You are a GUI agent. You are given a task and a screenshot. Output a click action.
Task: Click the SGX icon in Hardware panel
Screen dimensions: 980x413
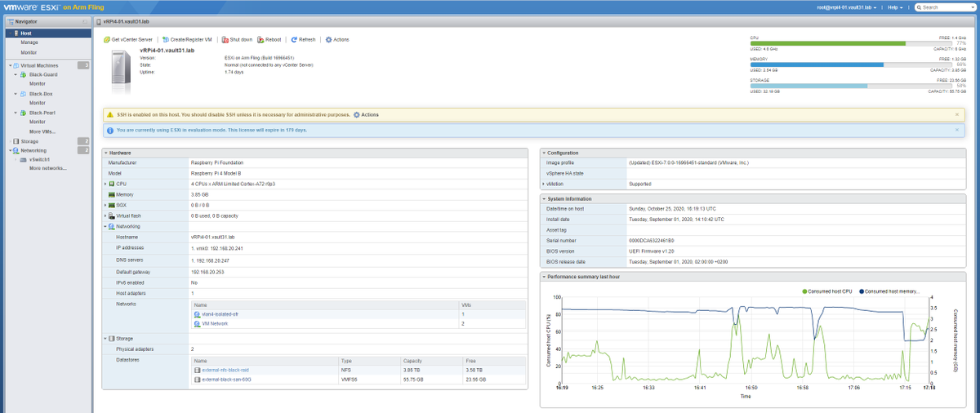pyautogui.click(x=112, y=205)
